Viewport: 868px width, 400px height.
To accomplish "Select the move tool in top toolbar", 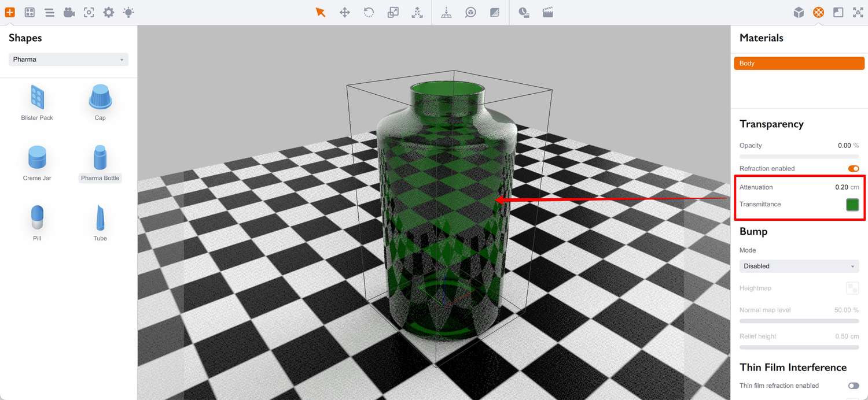I will (x=345, y=12).
